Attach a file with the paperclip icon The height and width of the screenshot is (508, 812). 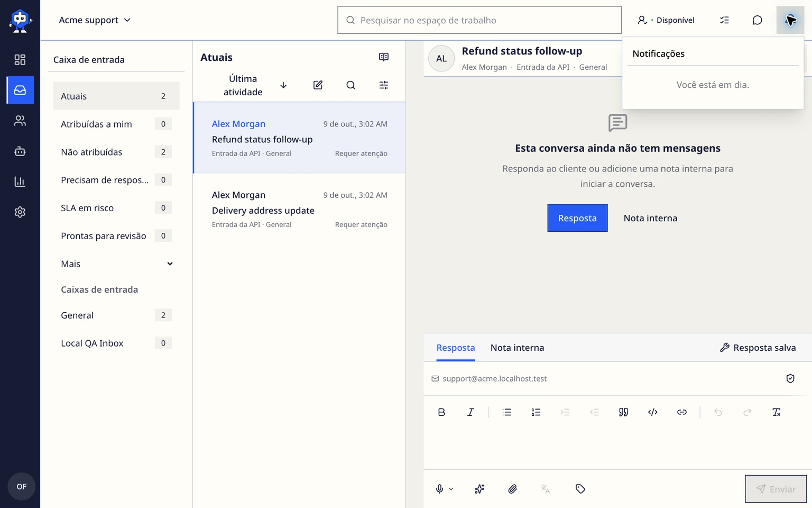coord(512,489)
